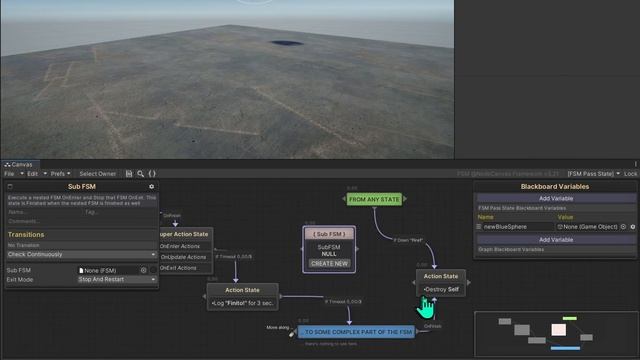Image resolution: width=640 pixels, height=360 pixels.
Task: Click the tag marker icon beside Move along
Action: click(291, 334)
